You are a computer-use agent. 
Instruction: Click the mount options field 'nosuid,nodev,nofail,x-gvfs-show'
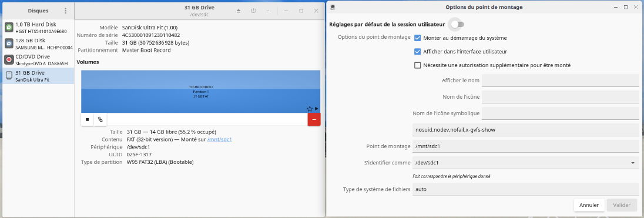pyautogui.click(x=525, y=130)
